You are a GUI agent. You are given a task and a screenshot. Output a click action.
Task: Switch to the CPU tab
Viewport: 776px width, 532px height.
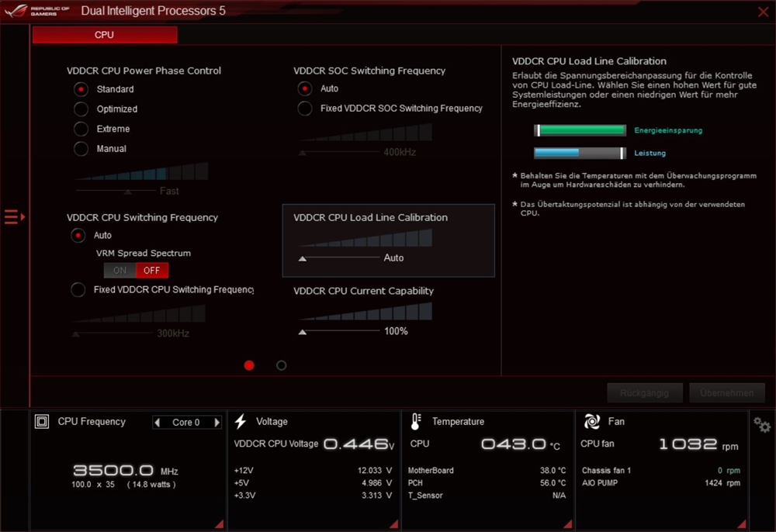105,35
